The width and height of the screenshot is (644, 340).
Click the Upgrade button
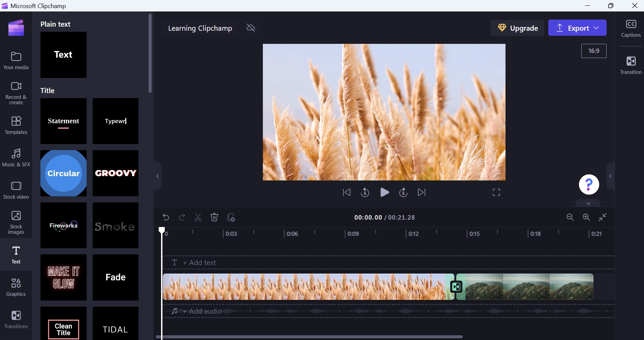point(517,28)
